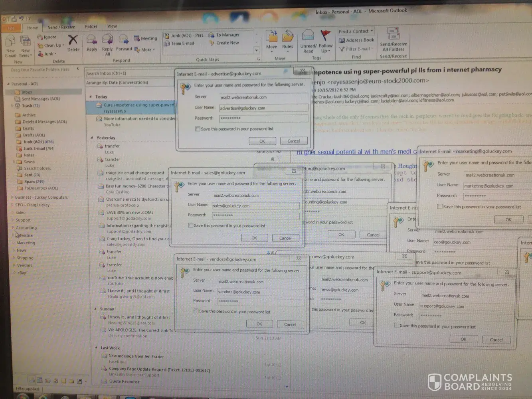Switch to the Send / Receive tab
The image size is (532, 399).
(61, 27)
